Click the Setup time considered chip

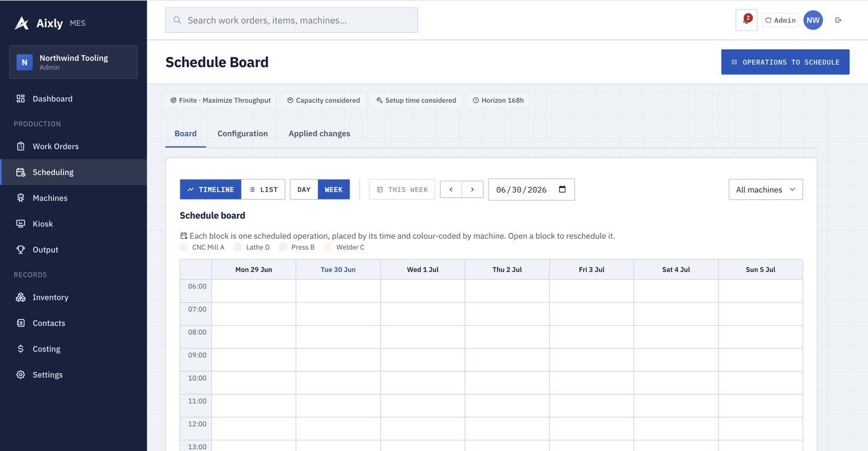point(416,100)
